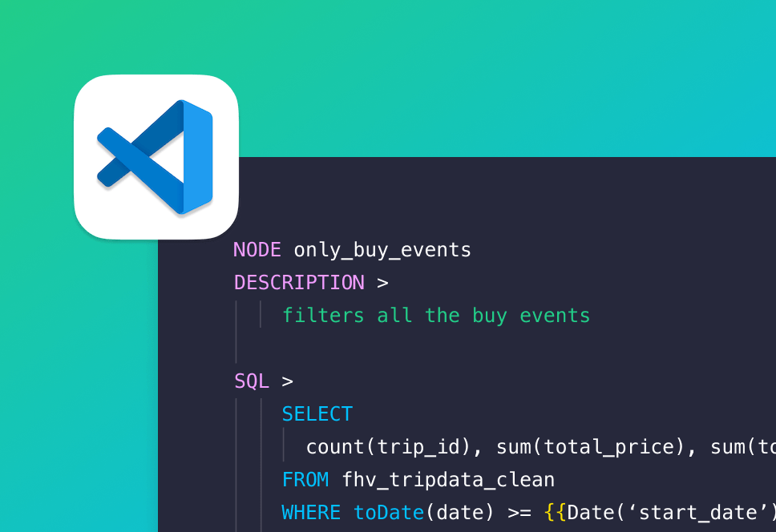Click count(trip_id) in the select list
The width and height of the screenshot is (776, 532).
[388, 447]
